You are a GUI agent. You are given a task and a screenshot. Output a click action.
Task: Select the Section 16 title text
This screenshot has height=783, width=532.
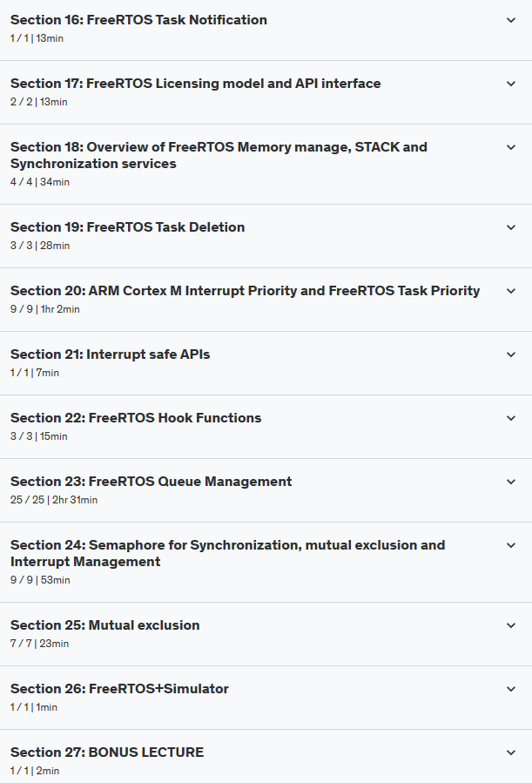click(138, 19)
